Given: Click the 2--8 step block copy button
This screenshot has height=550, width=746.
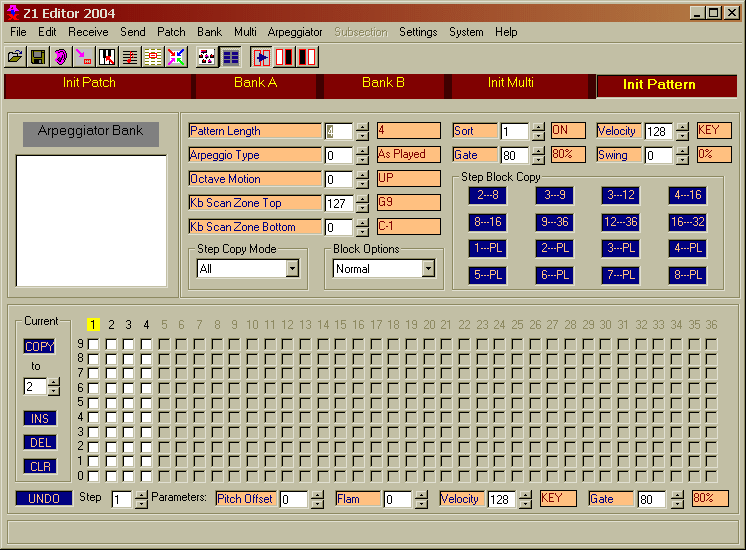Looking at the screenshot, I should tap(488, 195).
